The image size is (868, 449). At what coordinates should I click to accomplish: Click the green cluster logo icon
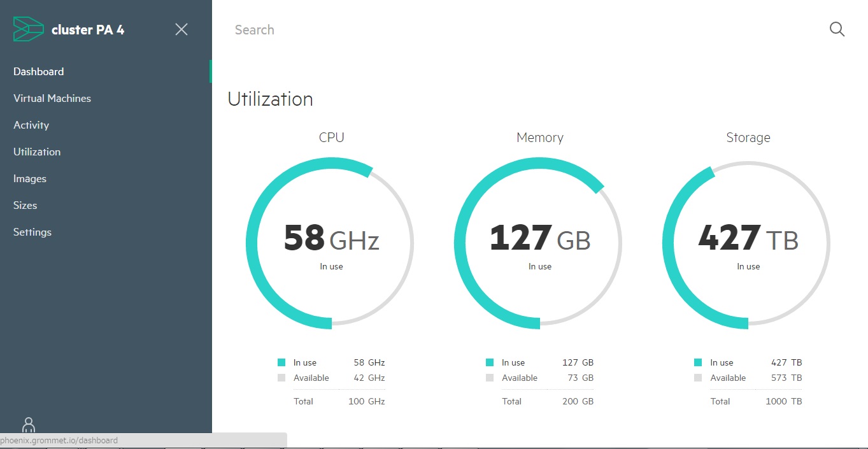pos(29,29)
